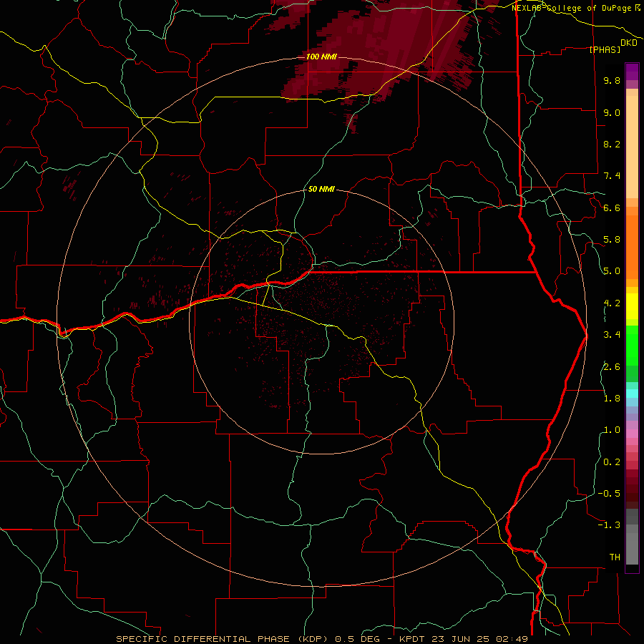Click the 5.8 value on color scale
Viewport: 644px width, 644px height.
pos(612,240)
